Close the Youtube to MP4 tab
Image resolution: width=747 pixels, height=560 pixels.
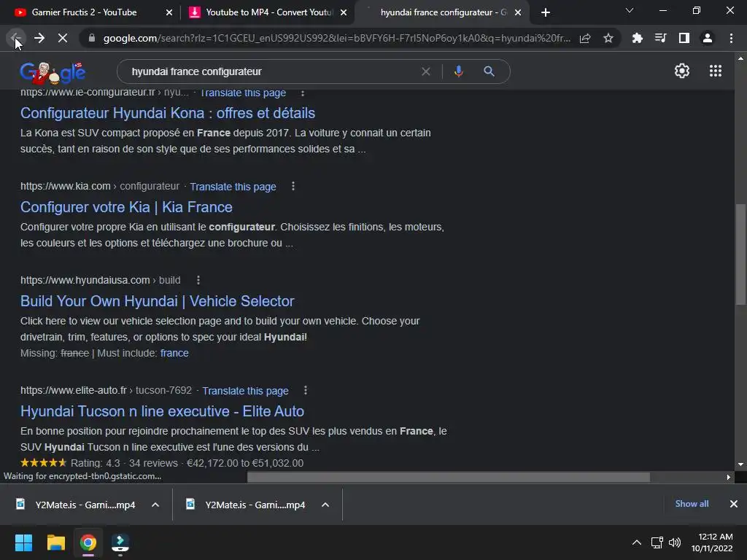tap(344, 12)
